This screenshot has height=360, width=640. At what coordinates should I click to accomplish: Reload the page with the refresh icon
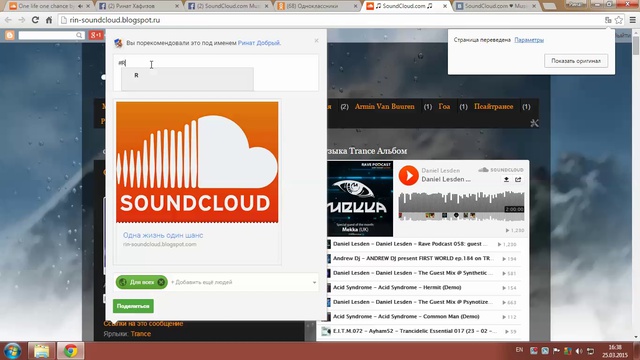point(35,20)
